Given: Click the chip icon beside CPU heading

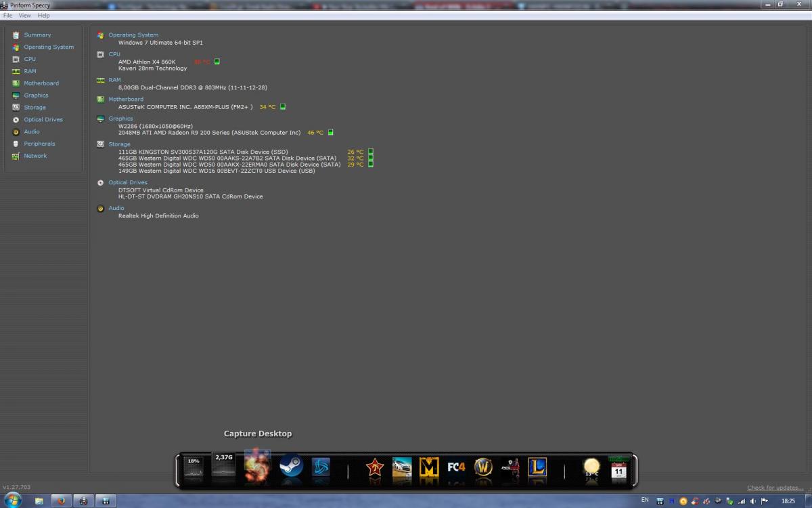Looking at the screenshot, I should click(100, 54).
